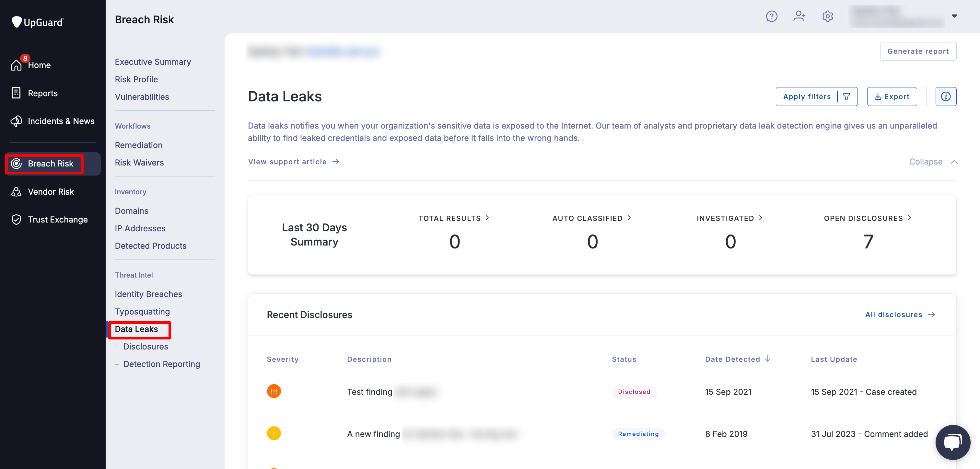Click the yellow severity icon for A new finding
980x469 pixels.
(x=274, y=433)
